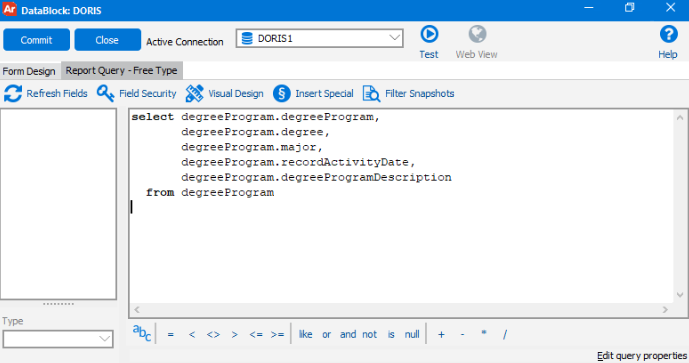
Task: Insert the not-equal <> operator
Action: pyautogui.click(x=213, y=335)
